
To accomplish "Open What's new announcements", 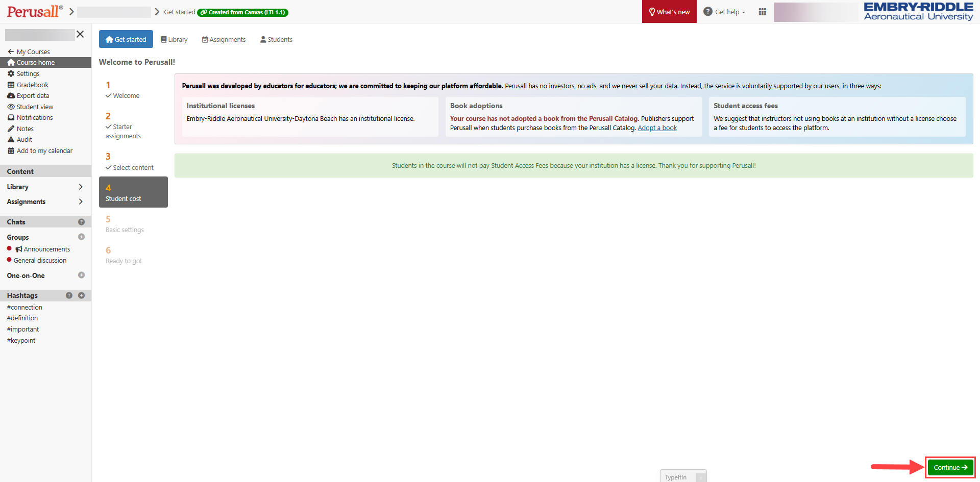I will tap(669, 12).
